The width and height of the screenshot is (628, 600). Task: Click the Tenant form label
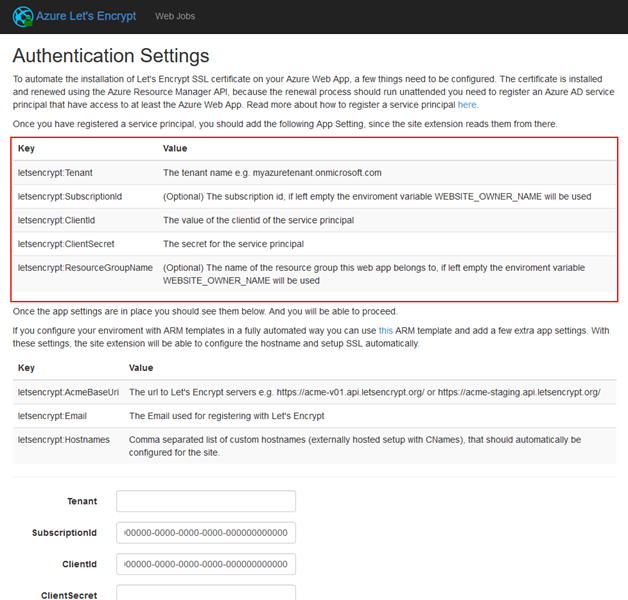82,501
